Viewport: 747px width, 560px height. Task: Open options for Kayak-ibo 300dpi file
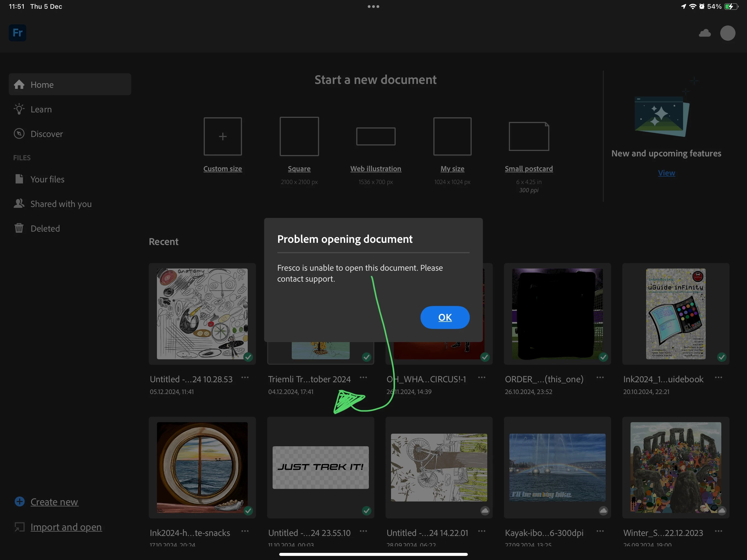point(600,531)
